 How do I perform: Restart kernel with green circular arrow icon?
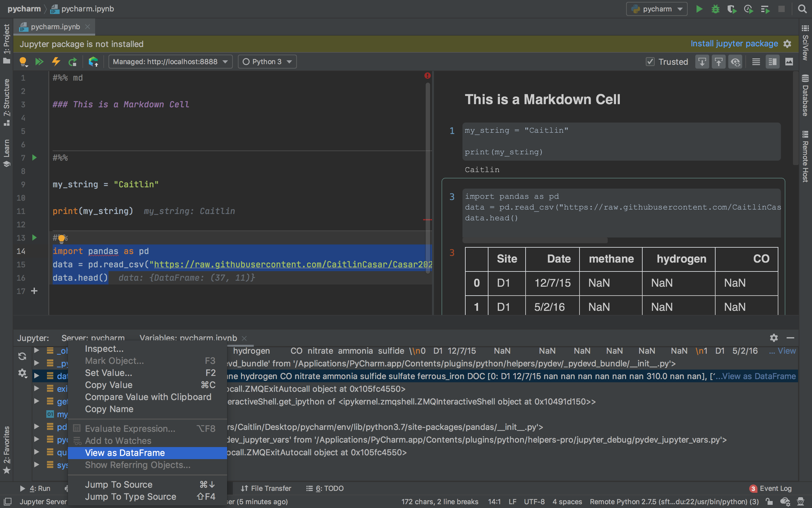72,62
